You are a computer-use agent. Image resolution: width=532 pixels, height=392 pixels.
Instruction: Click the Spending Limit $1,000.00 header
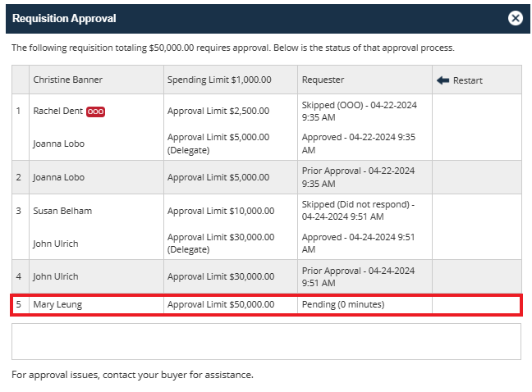219,80
